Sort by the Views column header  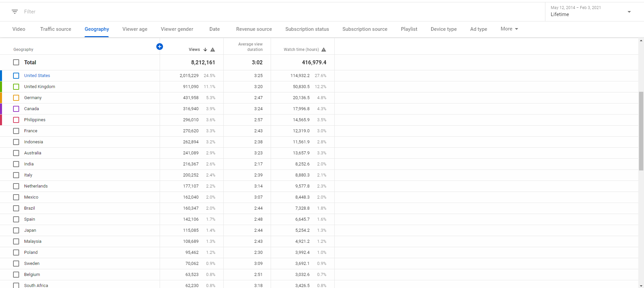click(x=194, y=50)
